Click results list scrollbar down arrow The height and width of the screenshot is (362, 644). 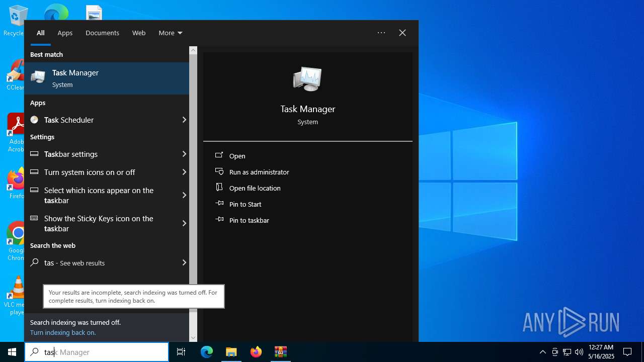click(x=193, y=338)
